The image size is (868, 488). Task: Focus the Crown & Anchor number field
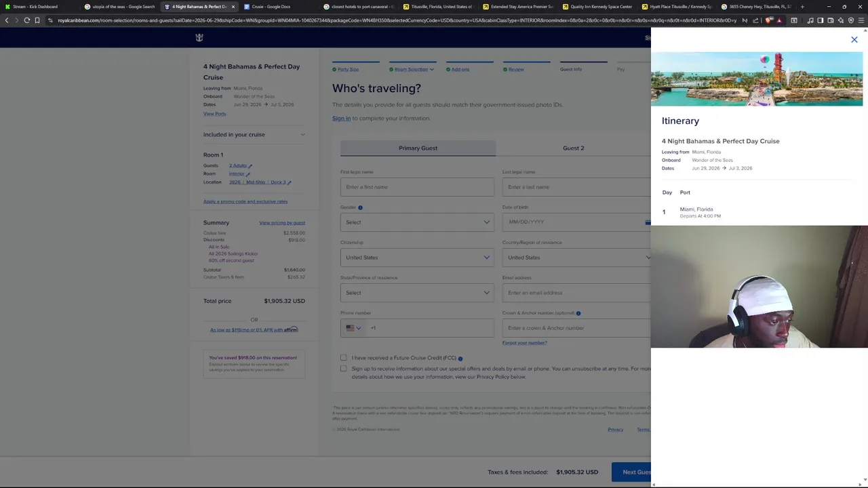coord(576,328)
